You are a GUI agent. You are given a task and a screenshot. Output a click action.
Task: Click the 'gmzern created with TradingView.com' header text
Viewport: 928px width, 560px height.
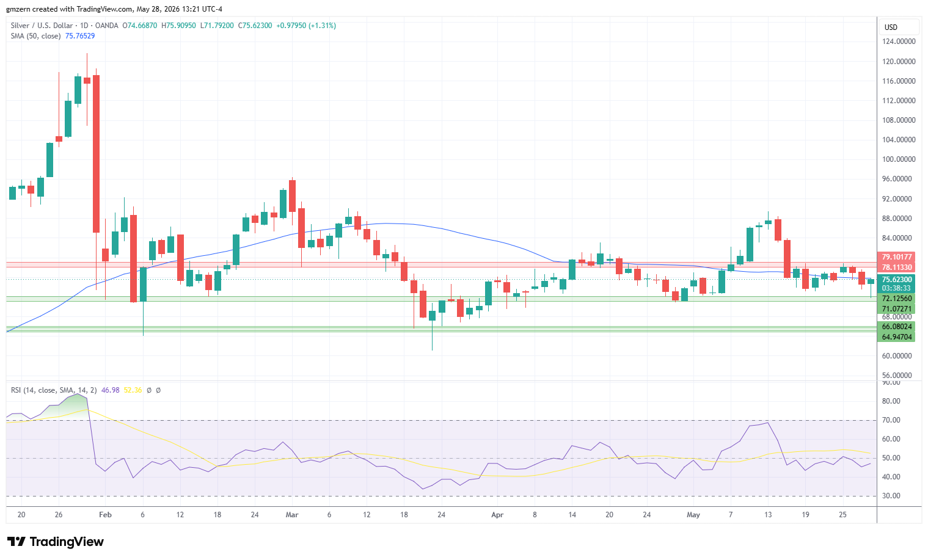[70, 9]
